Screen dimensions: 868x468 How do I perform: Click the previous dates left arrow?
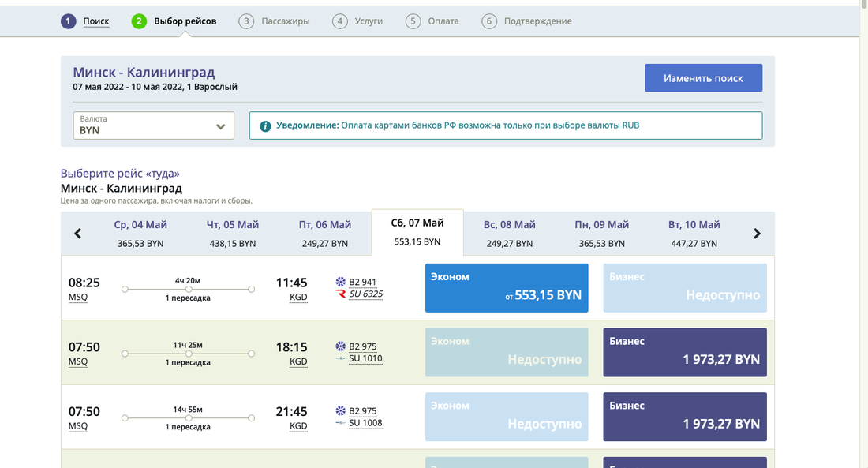[78, 234]
